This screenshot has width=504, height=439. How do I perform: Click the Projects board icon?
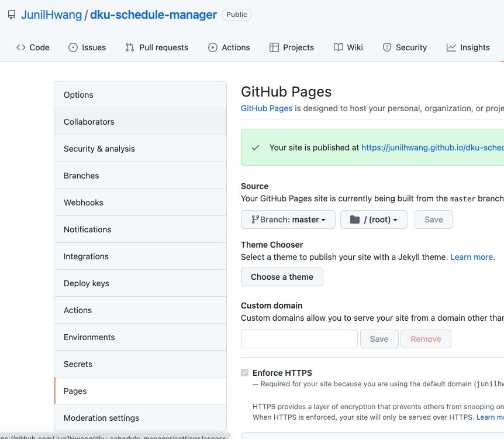point(274,47)
